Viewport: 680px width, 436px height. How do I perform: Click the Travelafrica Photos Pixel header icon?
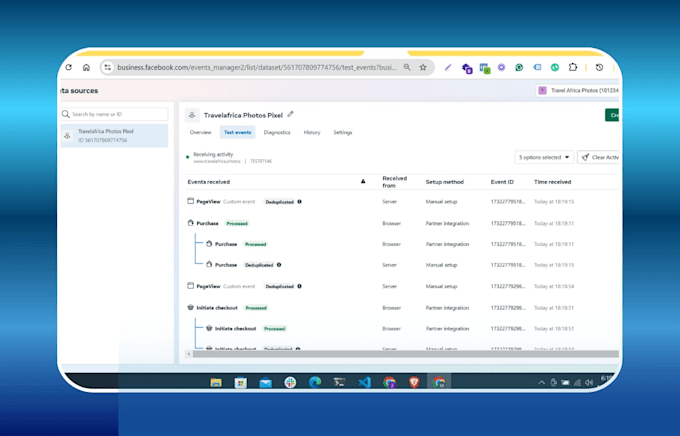(192, 115)
